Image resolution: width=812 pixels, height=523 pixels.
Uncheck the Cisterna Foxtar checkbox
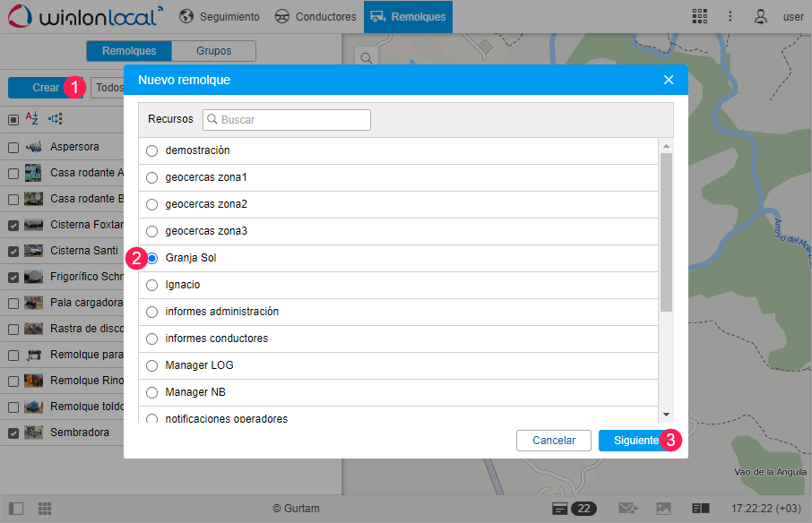coord(13,226)
